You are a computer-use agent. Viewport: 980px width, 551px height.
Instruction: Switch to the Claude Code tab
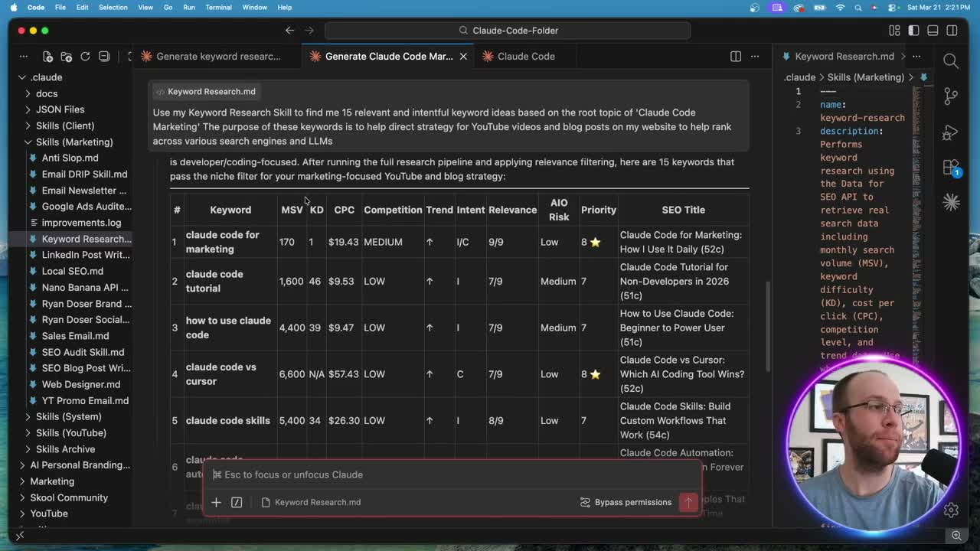coord(526,56)
